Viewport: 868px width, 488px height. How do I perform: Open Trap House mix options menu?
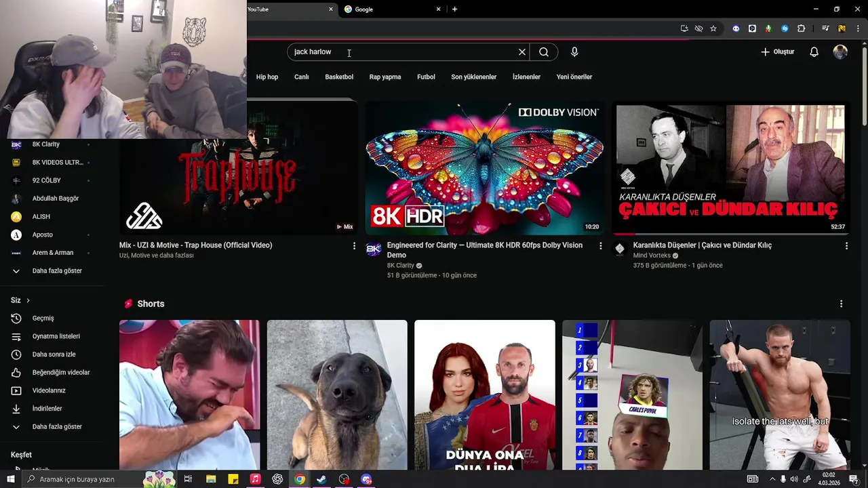[354, 246]
